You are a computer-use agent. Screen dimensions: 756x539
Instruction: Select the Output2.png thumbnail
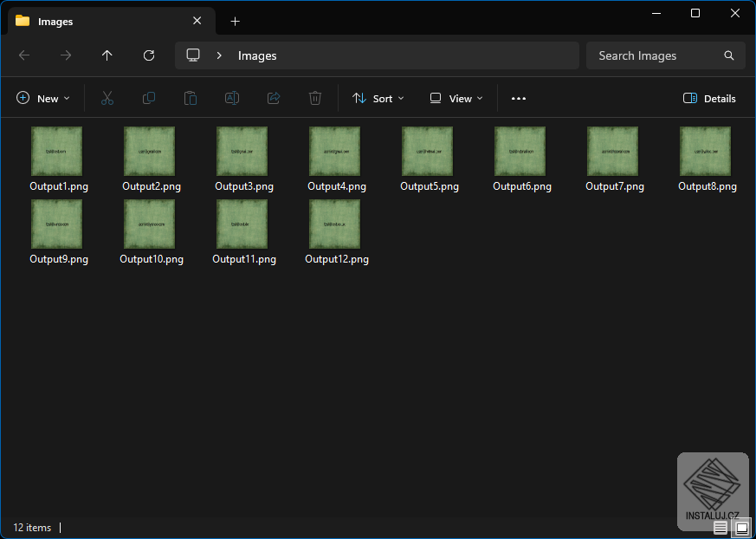click(149, 151)
